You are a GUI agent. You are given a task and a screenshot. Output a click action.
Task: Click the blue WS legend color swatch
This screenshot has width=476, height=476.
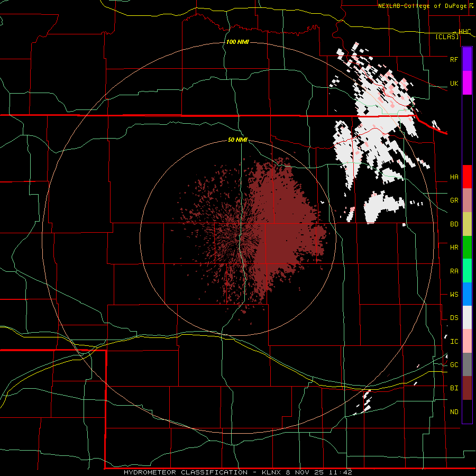[x=467, y=294]
